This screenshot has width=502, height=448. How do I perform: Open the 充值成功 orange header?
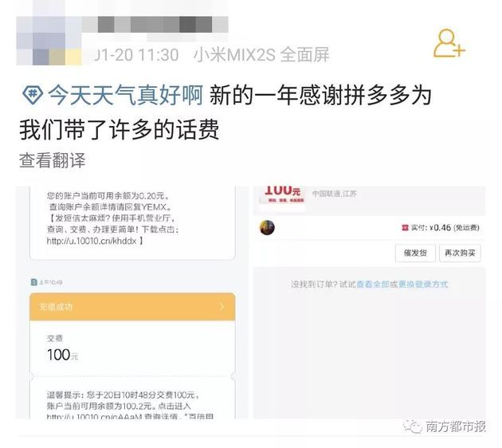[132, 306]
